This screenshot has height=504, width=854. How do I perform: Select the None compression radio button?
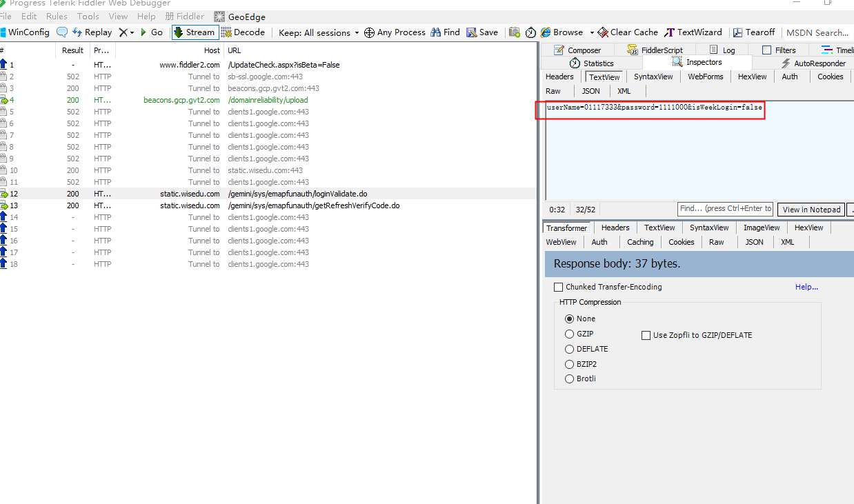(x=569, y=319)
